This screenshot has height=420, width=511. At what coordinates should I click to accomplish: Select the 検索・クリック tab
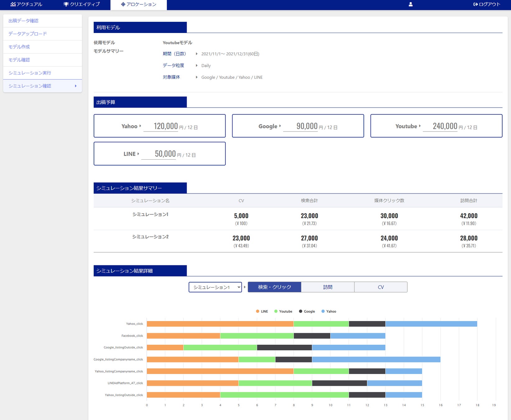[x=274, y=287]
